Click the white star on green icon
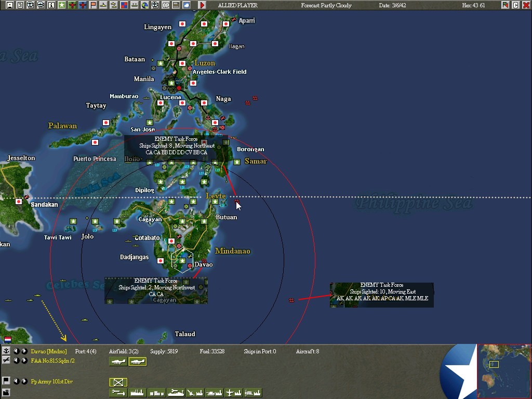Screen dimensions: 532x399 [62, 5]
